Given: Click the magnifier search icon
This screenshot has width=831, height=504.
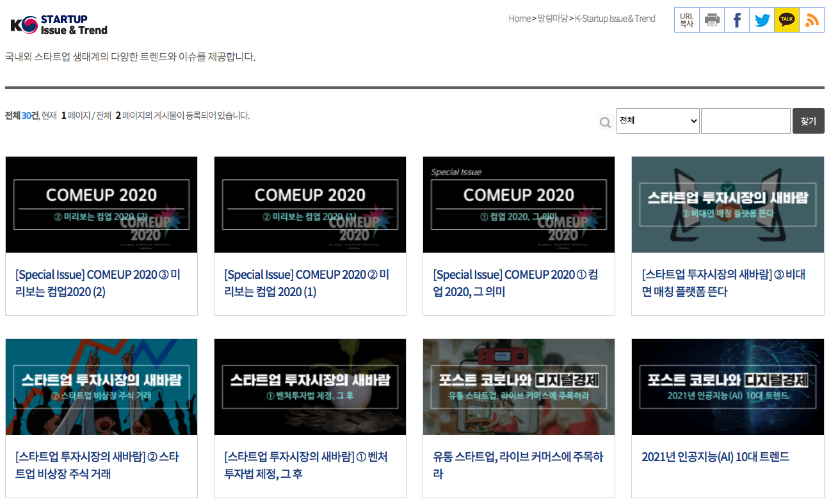Looking at the screenshot, I should tap(605, 122).
